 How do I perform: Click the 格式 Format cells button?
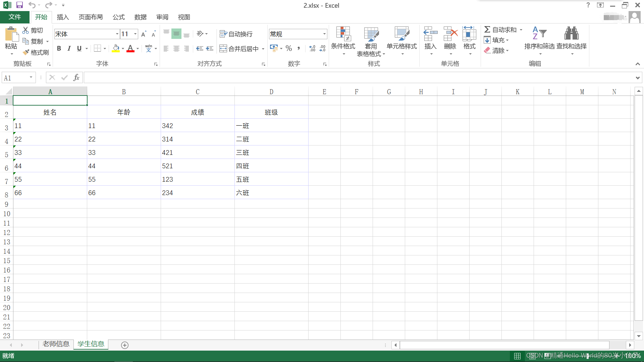(470, 41)
